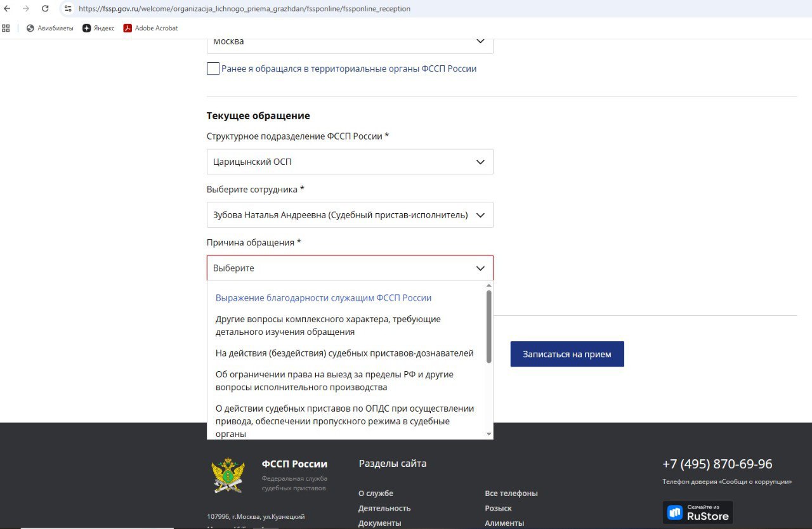Choose 'Выражение благодарности служащим ФССП России' option

click(324, 298)
